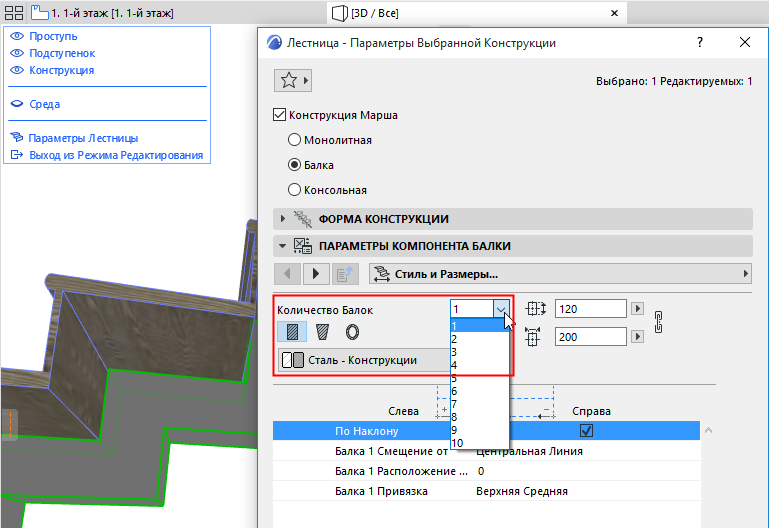
Task: Select Балка 1 Смещение от row
Action: 486,451
